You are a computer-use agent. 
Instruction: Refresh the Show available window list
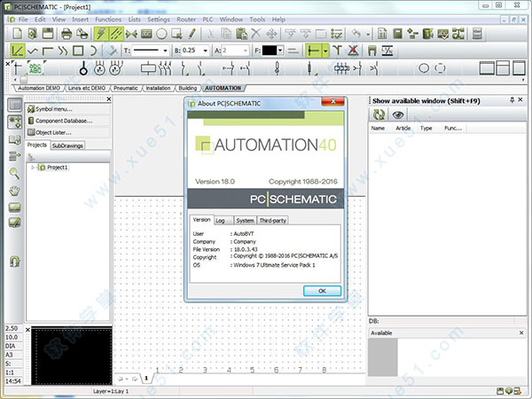coord(379,114)
